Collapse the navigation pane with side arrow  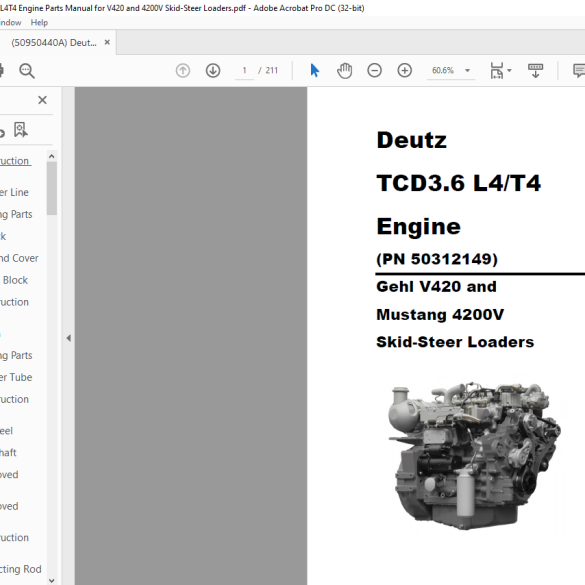click(69, 338)
